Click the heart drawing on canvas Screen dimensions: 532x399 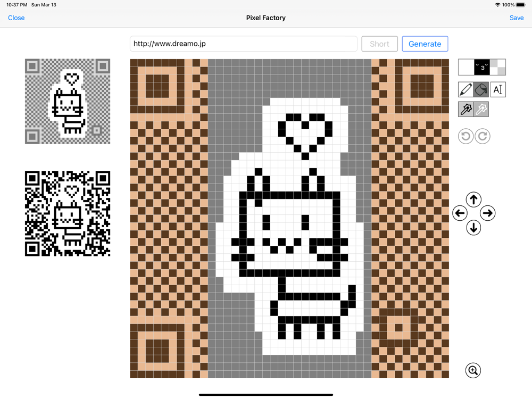click(x=305, y=136)
